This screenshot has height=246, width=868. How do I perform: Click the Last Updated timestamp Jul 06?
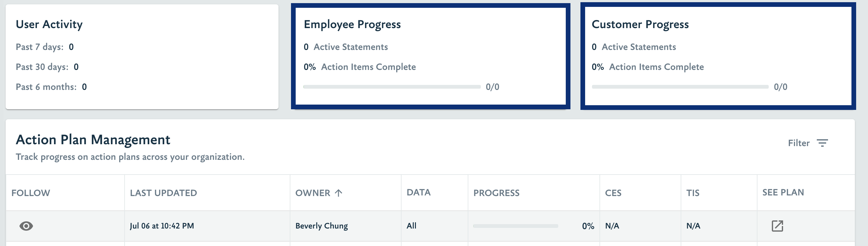162,226
